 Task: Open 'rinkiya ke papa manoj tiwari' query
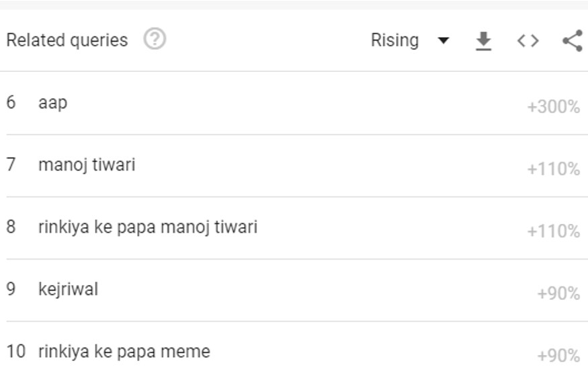148,227
